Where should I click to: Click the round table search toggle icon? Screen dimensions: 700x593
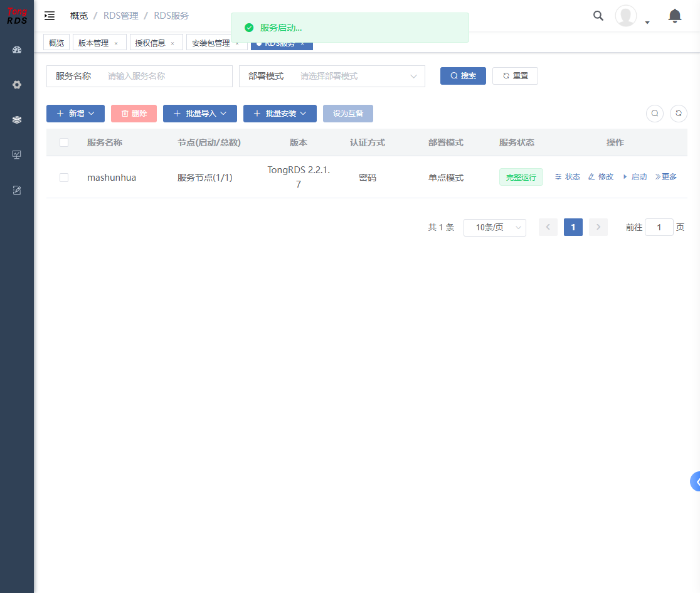point(655,114)
